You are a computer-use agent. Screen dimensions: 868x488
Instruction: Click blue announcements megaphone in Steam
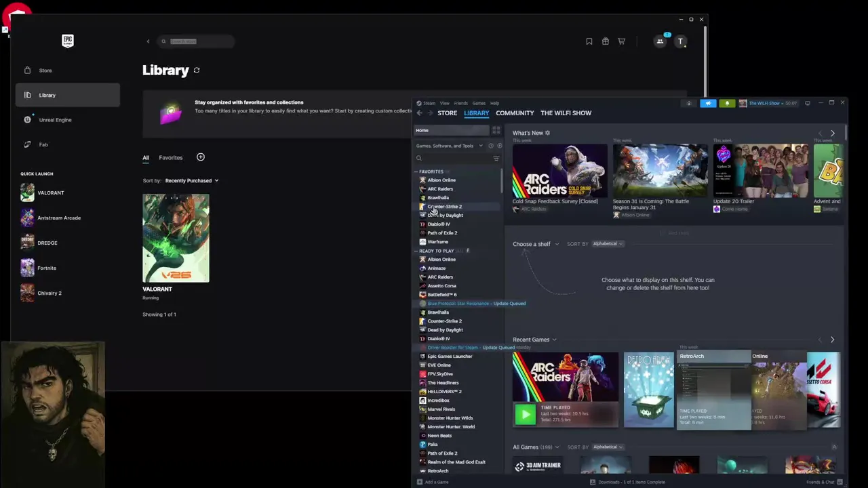click(708, 103)
